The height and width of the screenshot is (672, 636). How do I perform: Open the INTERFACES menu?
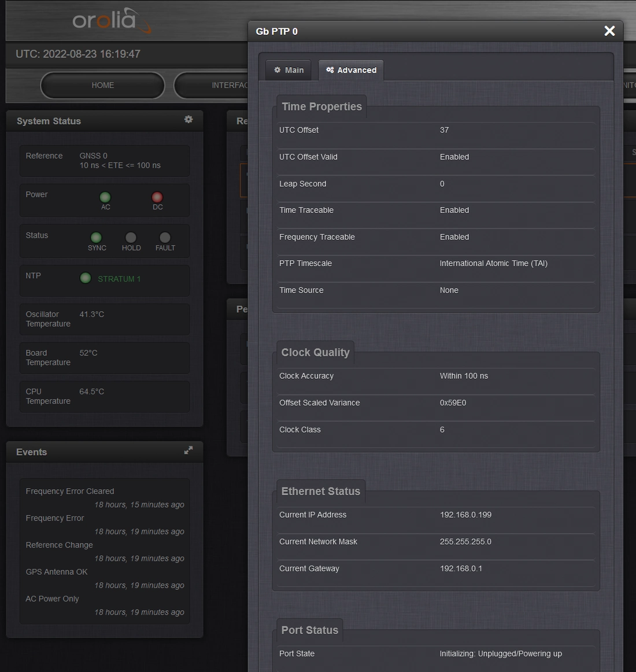[x=211, y=85]
